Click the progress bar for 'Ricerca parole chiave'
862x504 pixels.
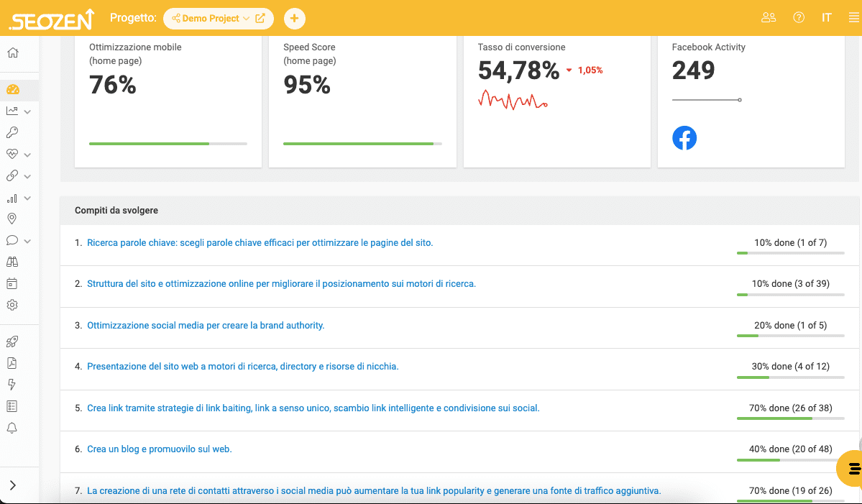(790, 253)
